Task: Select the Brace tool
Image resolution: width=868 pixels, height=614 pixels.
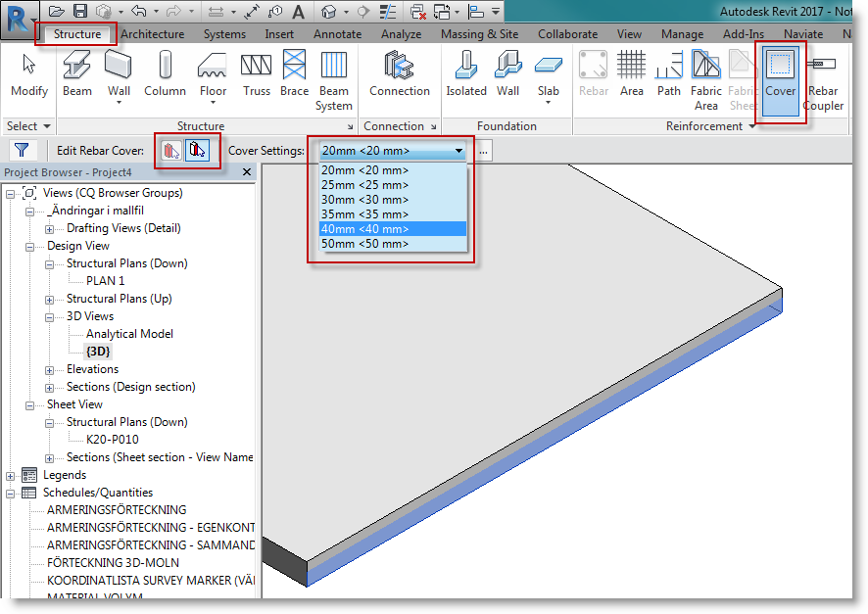Action: 294,73
